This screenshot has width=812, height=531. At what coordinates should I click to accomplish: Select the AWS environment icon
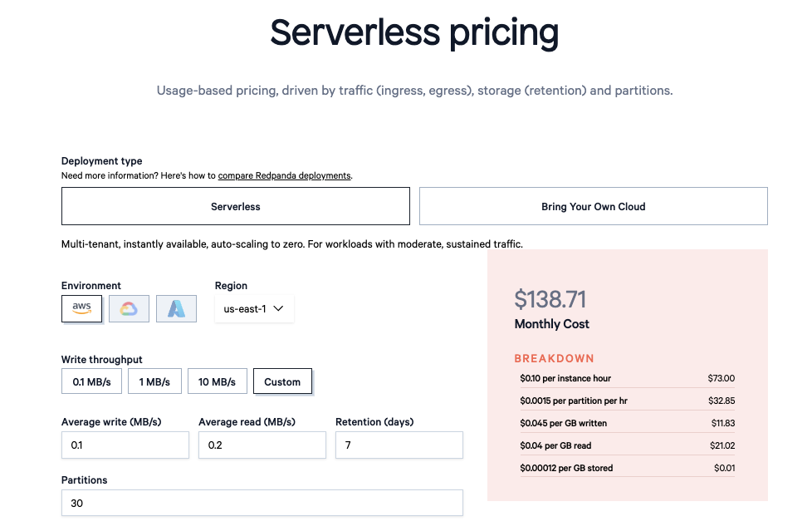pos(82,308)
